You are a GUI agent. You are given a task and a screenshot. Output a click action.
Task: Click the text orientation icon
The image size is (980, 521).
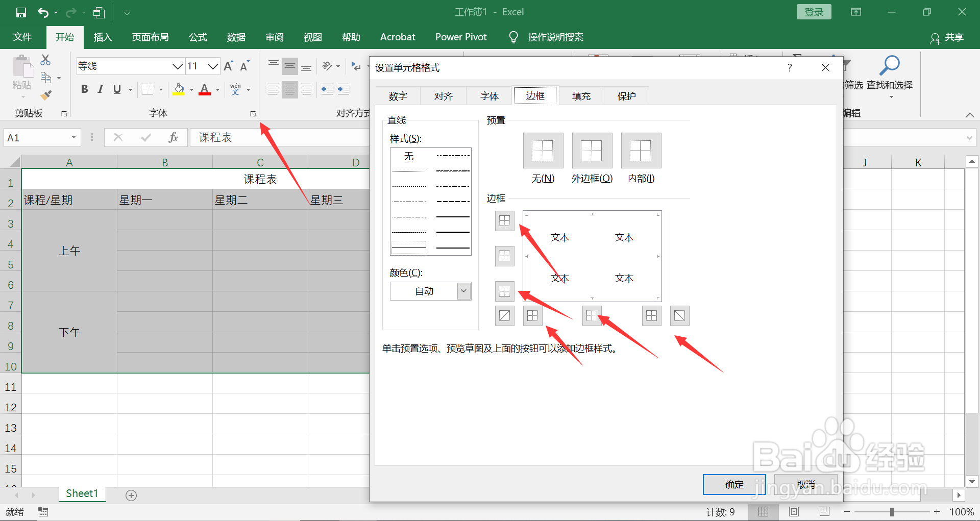327,66
